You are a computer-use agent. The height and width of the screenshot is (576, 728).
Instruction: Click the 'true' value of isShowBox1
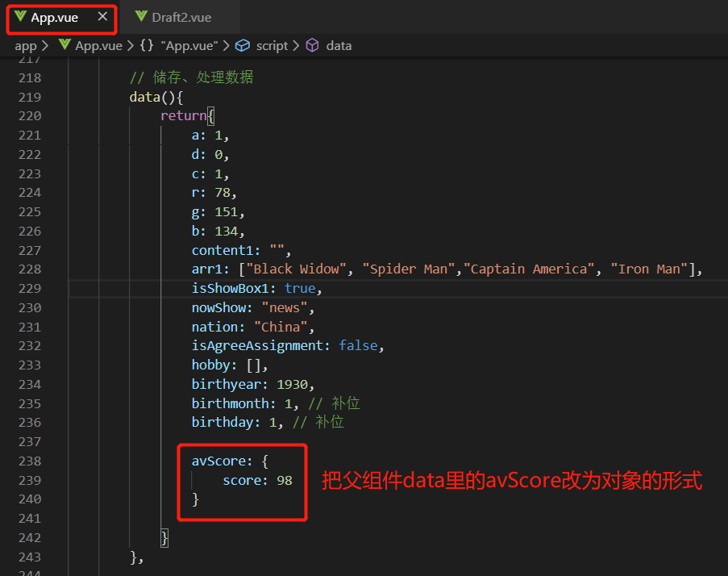pyautogui.click(x=300, y=289)
